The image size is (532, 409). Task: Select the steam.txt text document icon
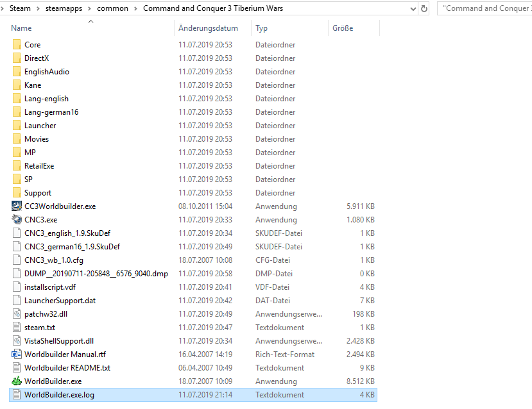click(x=15, y=327)
